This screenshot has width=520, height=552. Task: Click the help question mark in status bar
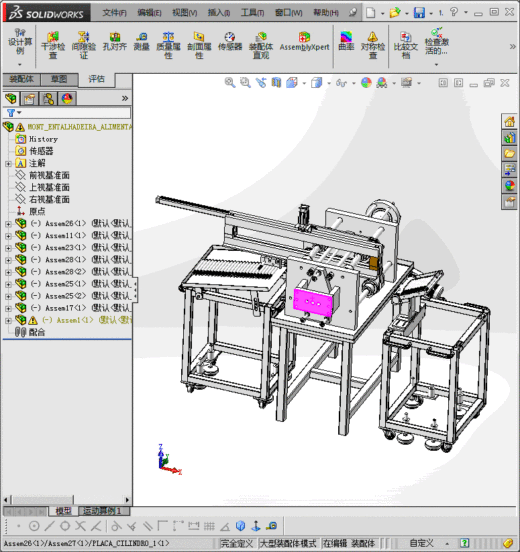pyautogui.click(x=465, y=543)
